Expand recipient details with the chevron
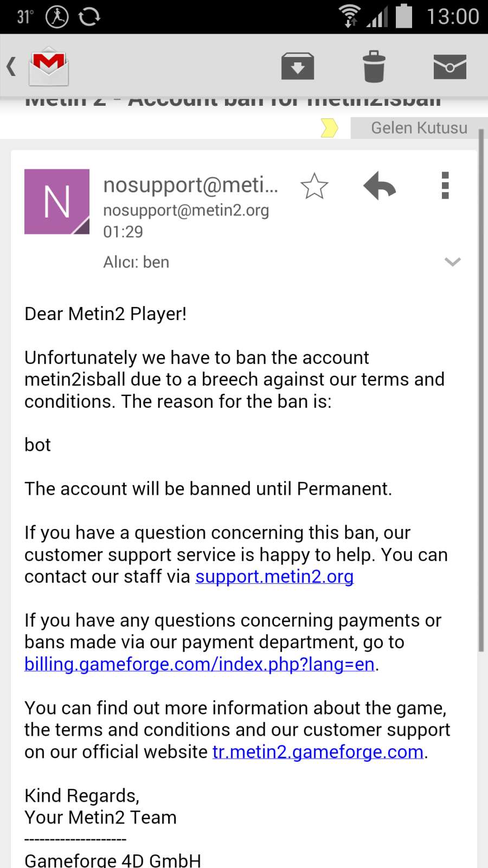This screenshot has width=488, height=868. point(452,262)
